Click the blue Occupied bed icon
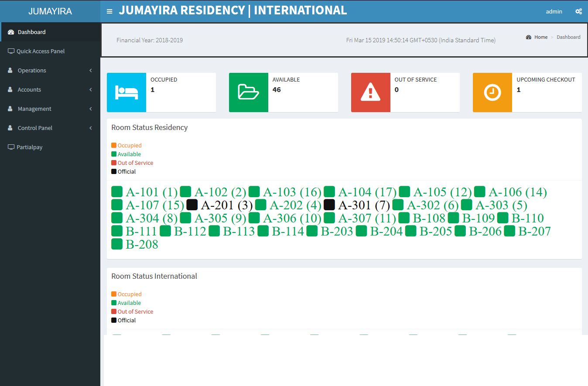 (x=126, y=92)
